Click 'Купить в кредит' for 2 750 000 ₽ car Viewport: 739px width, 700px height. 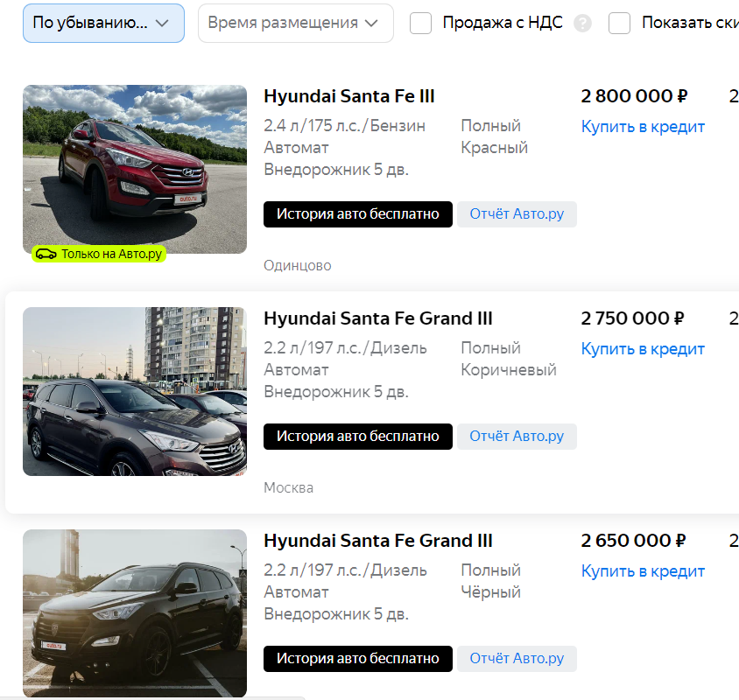(643, 348)
